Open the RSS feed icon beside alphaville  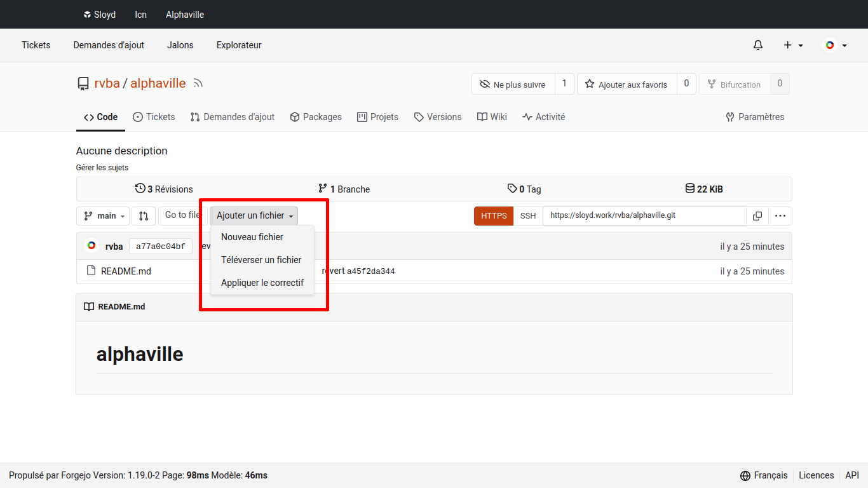coord(198,83)
